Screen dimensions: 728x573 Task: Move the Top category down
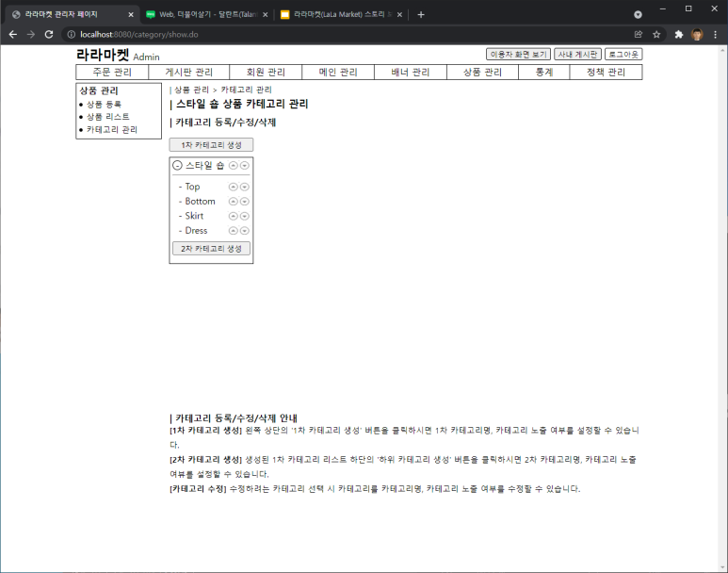245,187
